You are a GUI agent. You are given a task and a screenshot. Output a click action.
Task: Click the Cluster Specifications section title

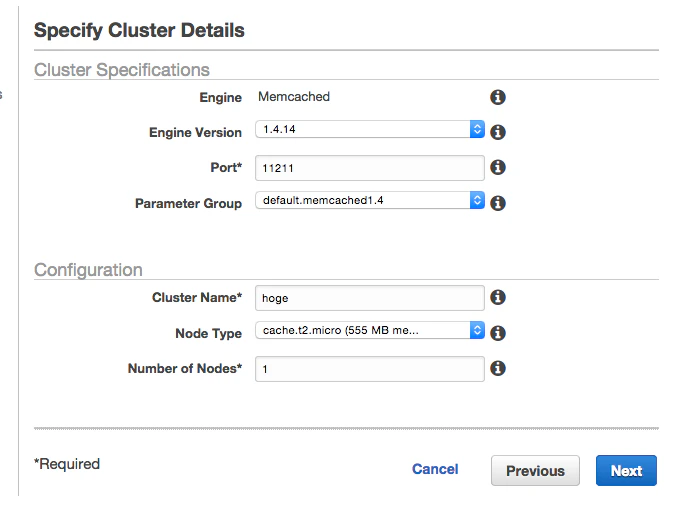(x=122, y=70)
